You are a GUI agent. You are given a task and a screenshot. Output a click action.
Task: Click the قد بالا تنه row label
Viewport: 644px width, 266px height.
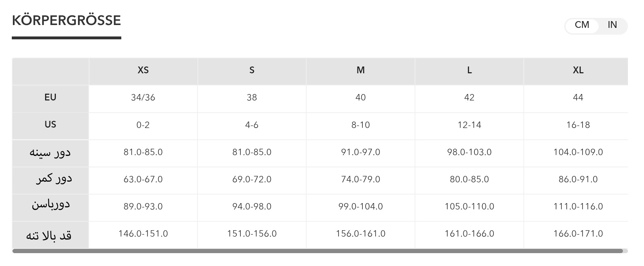(49, 235)
